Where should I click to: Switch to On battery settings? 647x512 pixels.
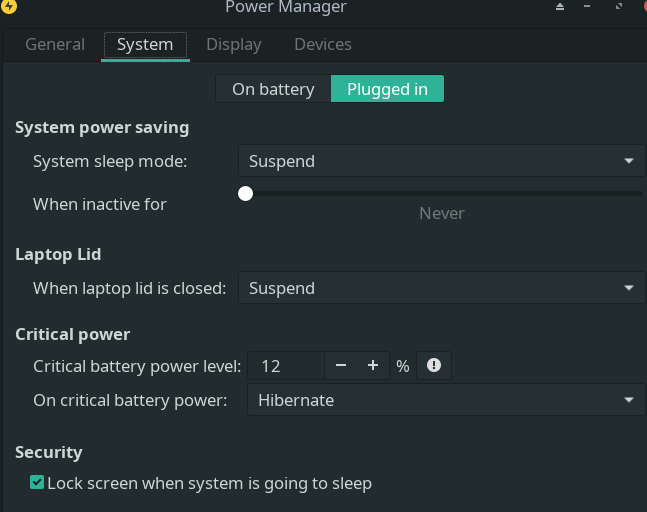click(x=273, y=89)
